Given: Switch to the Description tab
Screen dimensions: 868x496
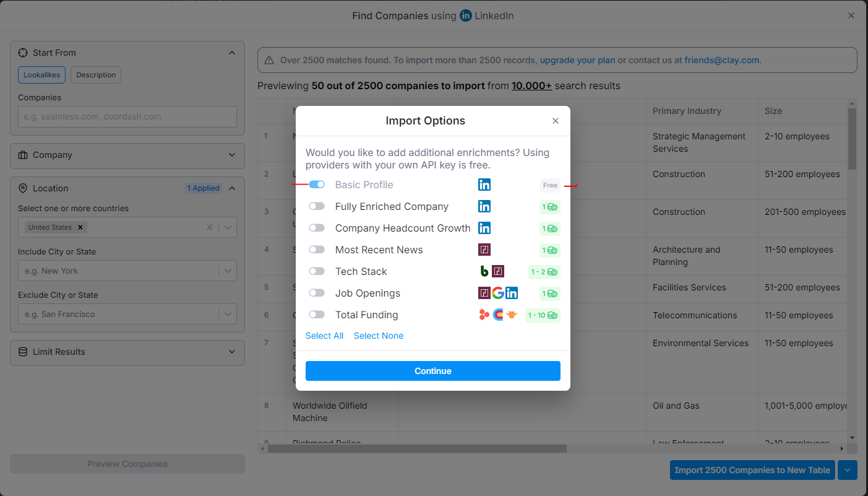Looking at the screenshot, I should click(96, 75).
